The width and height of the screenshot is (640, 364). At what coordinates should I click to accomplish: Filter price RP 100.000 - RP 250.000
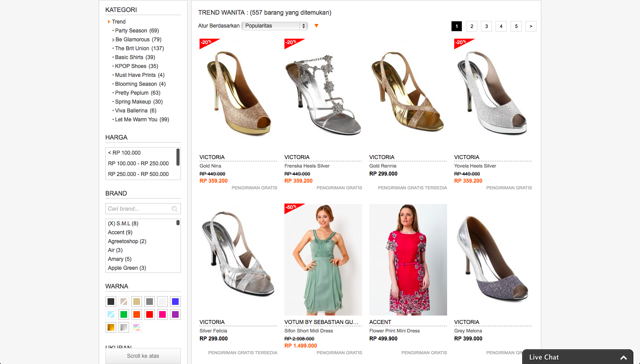[x=138, y=164]
